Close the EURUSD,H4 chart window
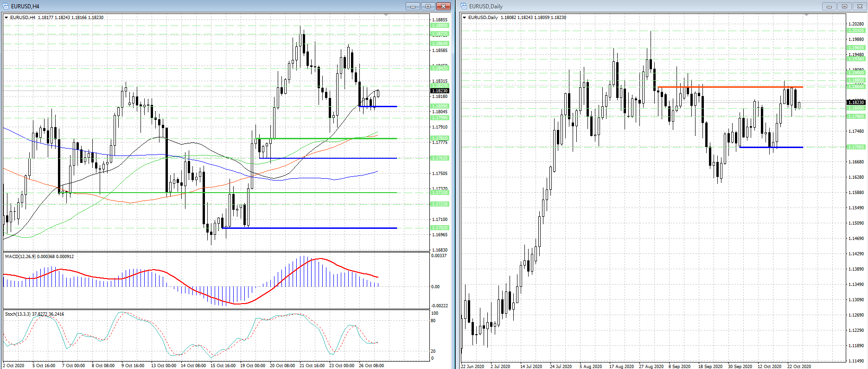This screenshot has height=369, width=868. tap(443, 6)
